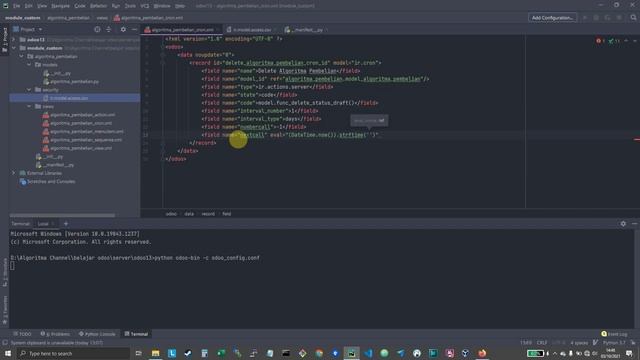Click the CRLF line separator widget
Viewport: 640px width, 360px height.
tap(542, 343)
